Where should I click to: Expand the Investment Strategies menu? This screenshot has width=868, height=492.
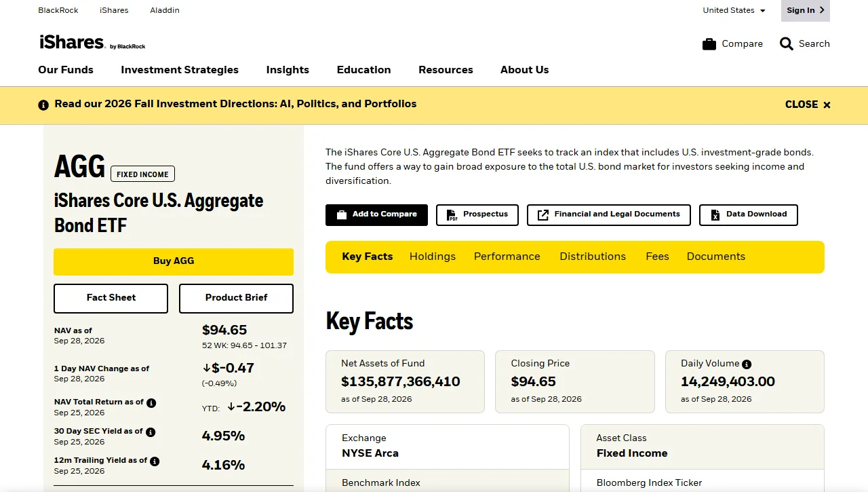click(x=180, y=70)
